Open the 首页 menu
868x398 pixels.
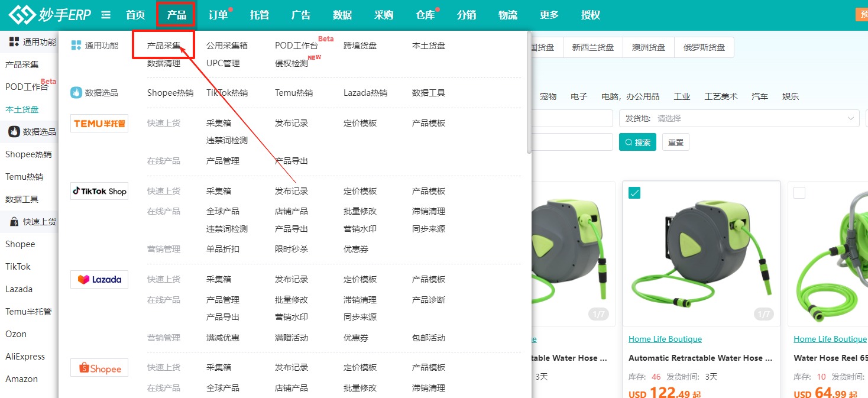[x=135, y=15]
